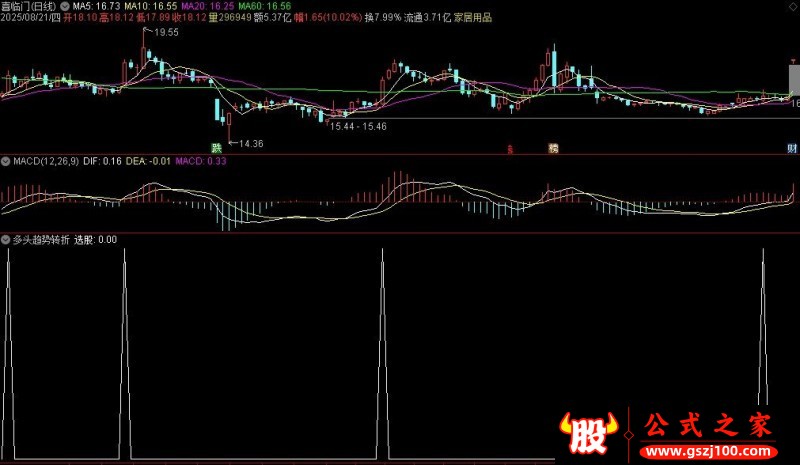Screen dimensions: 800x465
Task: Click the turnover rate 换7.99%
Action: pyautogui.click(x=383, y=18)
